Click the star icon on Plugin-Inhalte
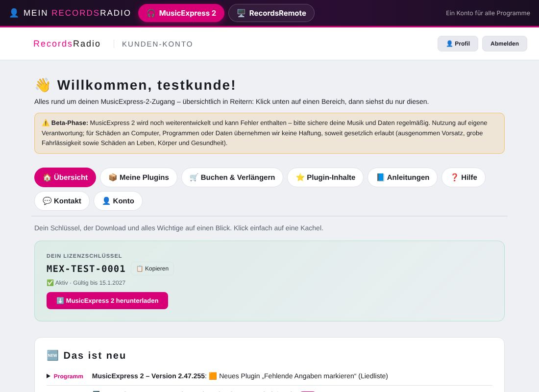 [300, 177]
